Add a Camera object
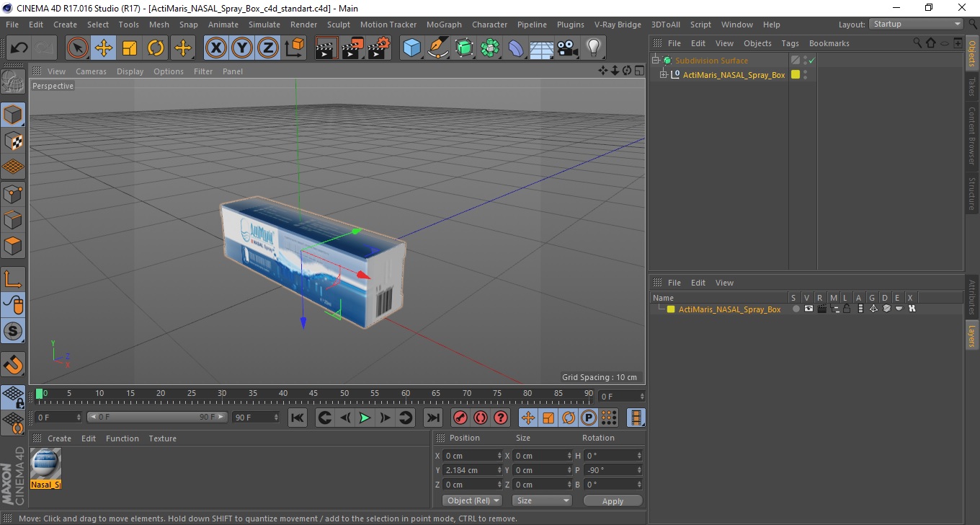This screenshot has width=980, height=525. pos(568,48)
